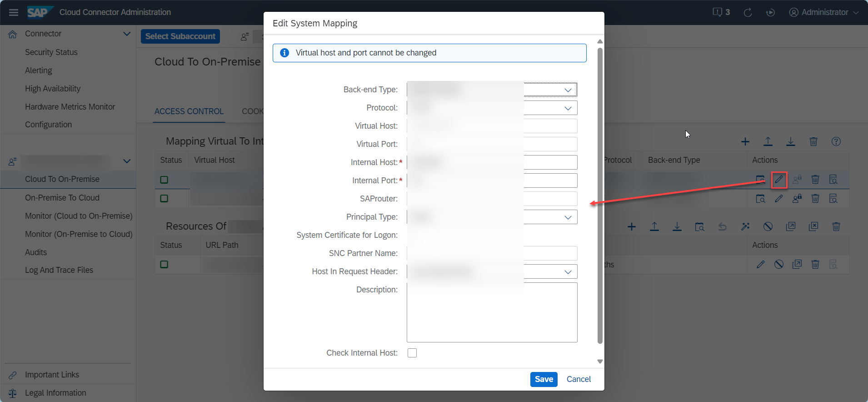Screen dimensions: 868x402
Task: Edit the resource row with pencil icon
Action: (x=761, y=265)
